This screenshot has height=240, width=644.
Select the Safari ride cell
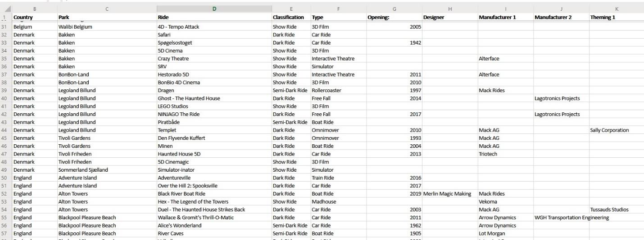click(214, 35)
